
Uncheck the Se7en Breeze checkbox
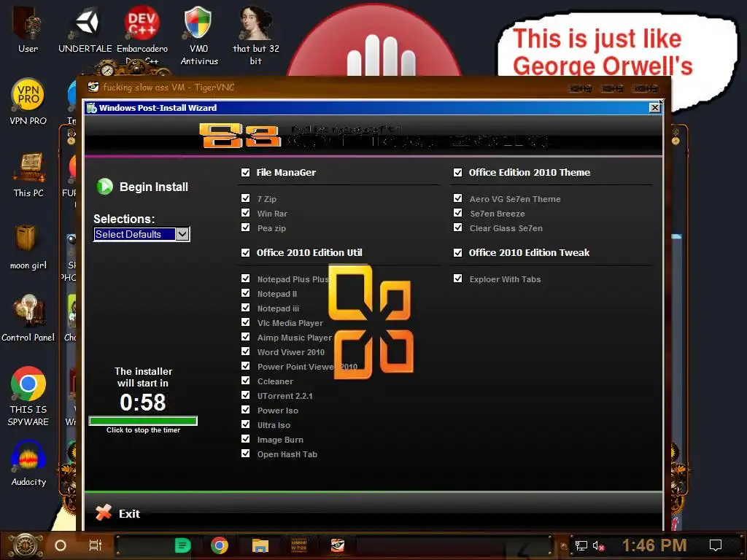coord(458,213)
